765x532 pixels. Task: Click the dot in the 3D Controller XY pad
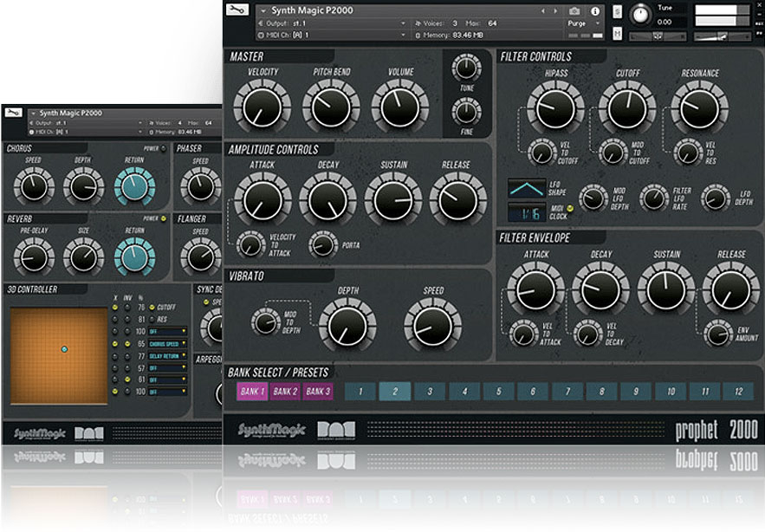coord(63,349)
